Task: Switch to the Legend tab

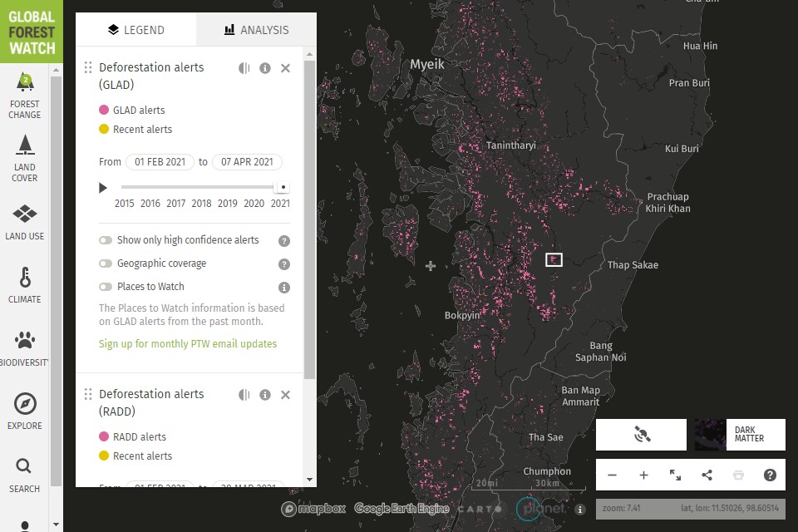Action: (135, 30)
